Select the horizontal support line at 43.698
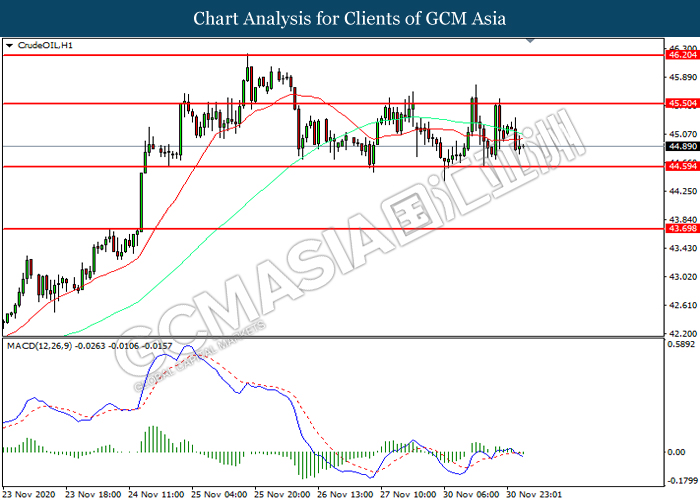700x500 pixels. 330,229
